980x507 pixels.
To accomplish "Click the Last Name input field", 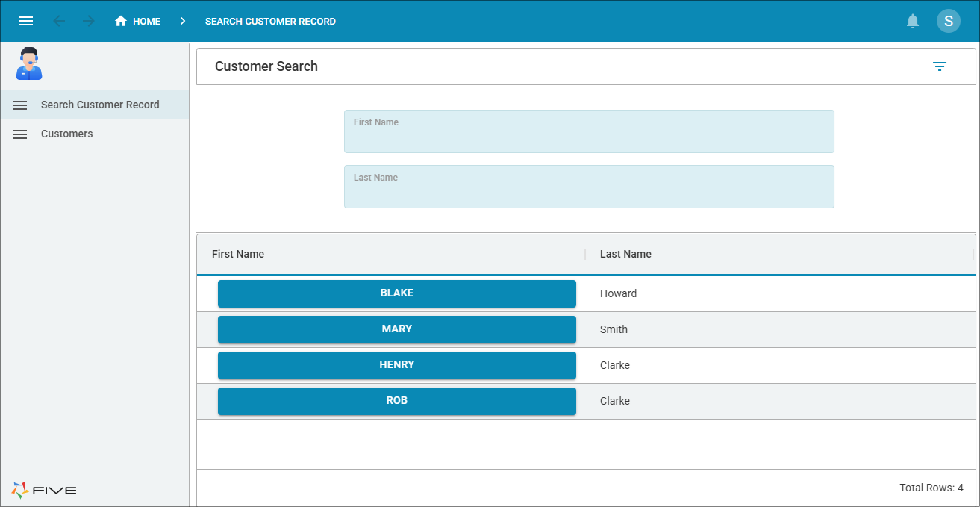I will click(x=589, y=187).
